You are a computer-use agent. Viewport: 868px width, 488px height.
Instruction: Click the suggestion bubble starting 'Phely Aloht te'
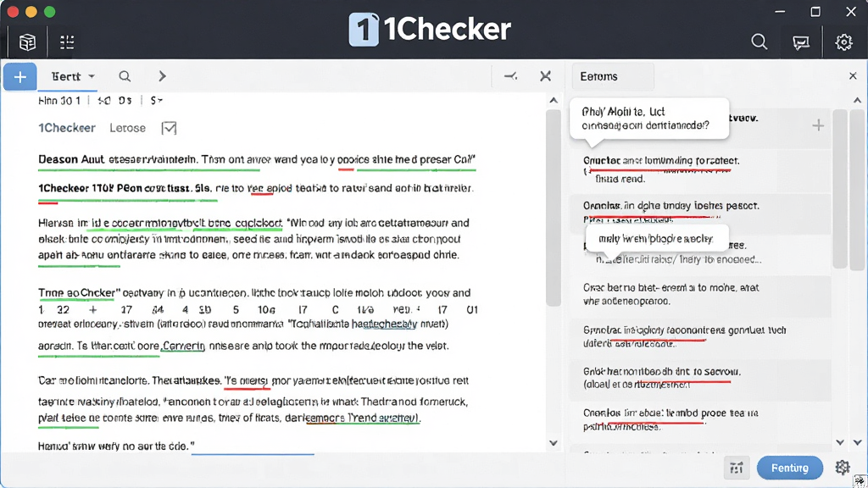coord(649,119)
